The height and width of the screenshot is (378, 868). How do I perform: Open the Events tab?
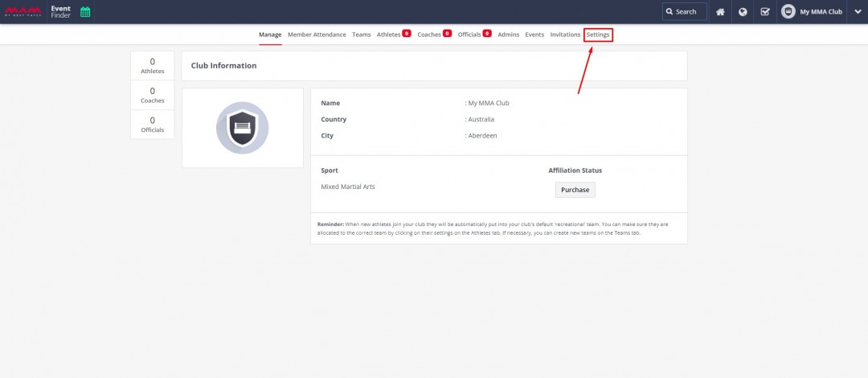click(x=534, y=35)
